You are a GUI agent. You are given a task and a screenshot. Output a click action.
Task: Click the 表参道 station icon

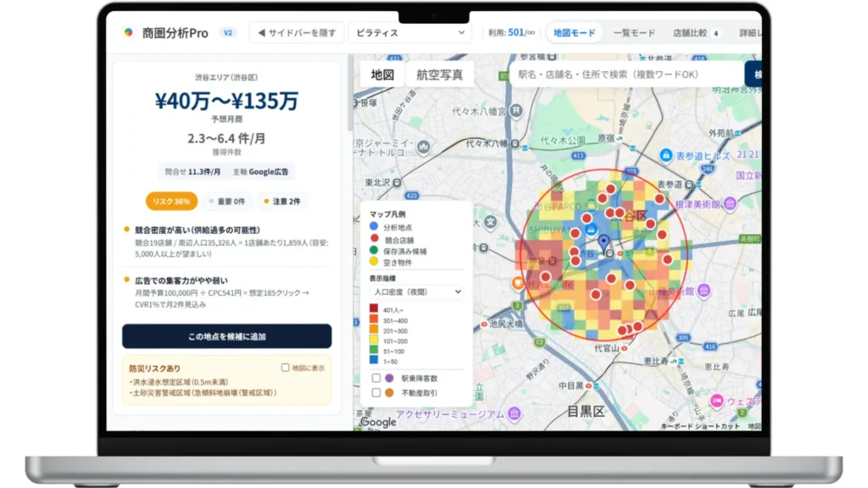click(x=689, y=184)
